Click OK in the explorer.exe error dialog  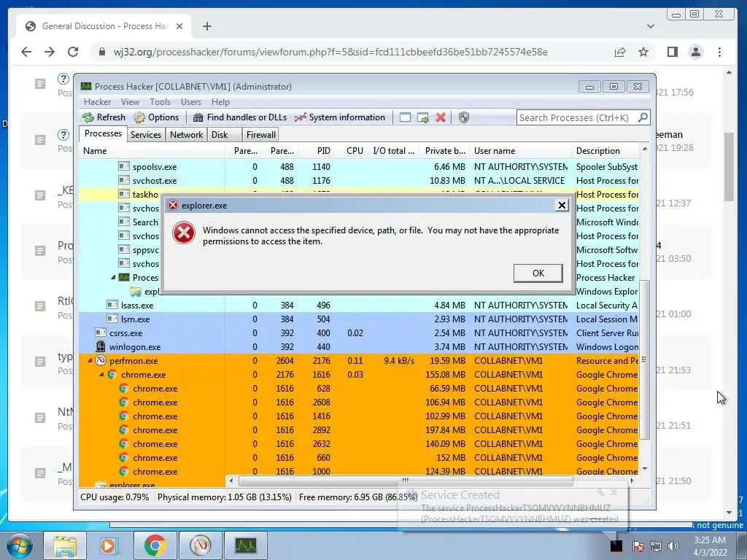click(x=538, y=273)
